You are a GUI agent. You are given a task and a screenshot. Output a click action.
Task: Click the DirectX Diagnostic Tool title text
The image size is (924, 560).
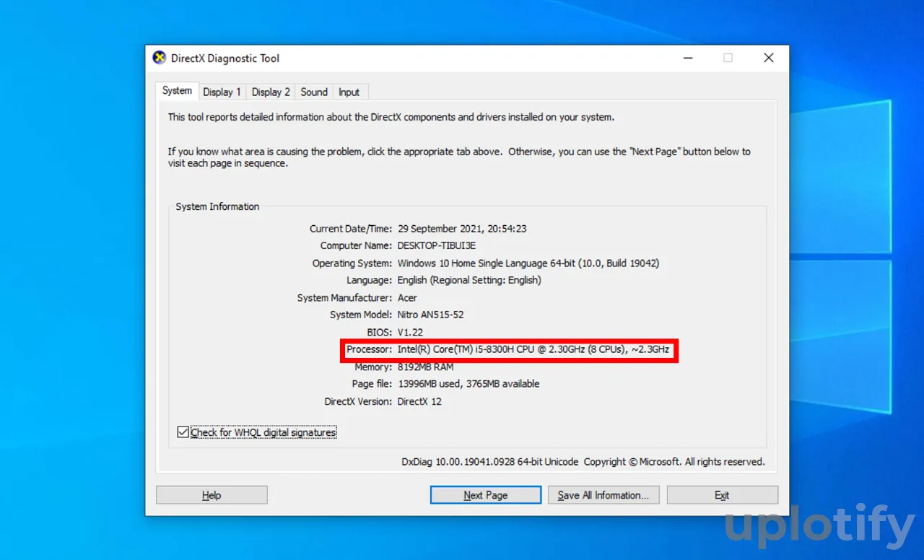pyautogui.click(x=225, y=58)
